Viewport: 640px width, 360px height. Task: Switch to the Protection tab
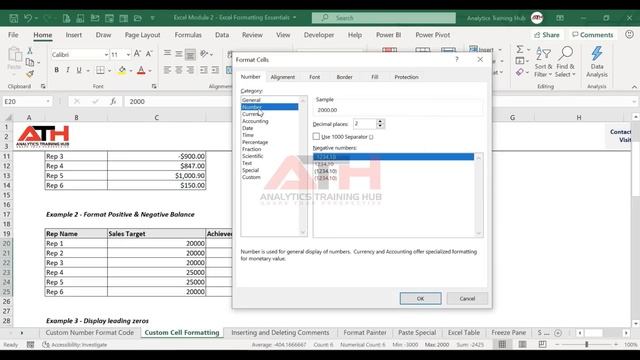(x=406, y=77)
